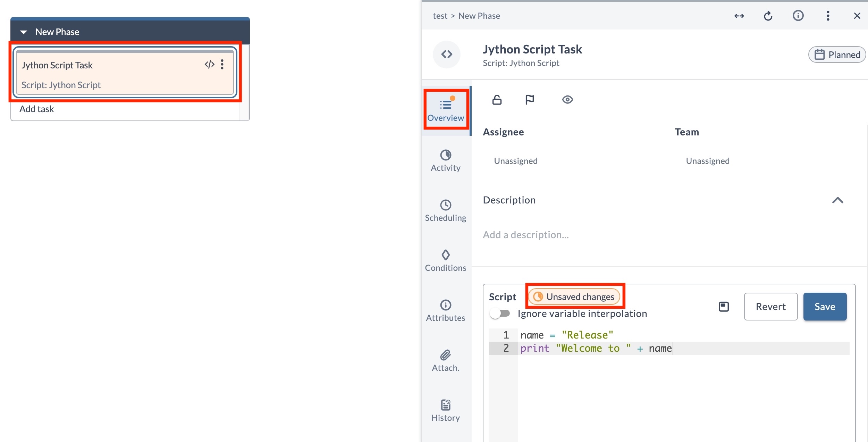This screenshot has height=442, width=868.
Task: Open the Attach. tab
Action: pos(446,361)
